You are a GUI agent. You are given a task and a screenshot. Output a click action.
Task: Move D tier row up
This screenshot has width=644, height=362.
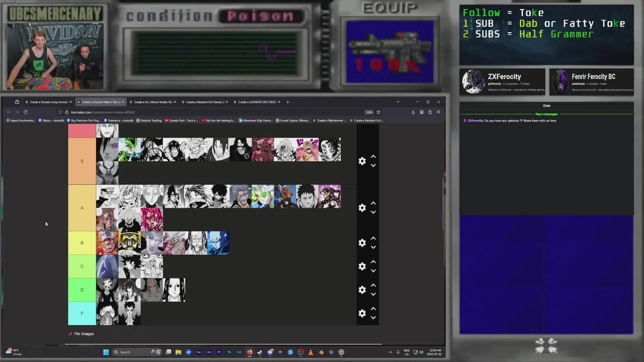[x=373, y=286]
